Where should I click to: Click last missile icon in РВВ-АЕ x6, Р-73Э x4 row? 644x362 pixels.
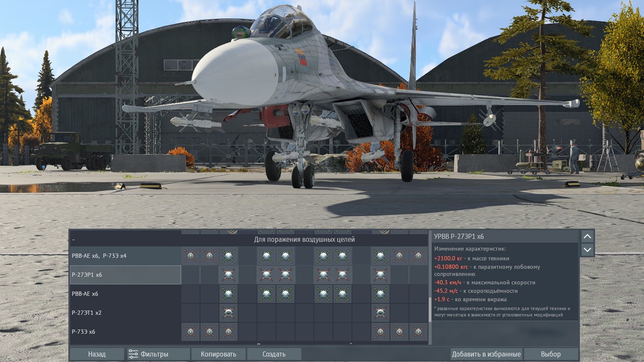(418, 256)
